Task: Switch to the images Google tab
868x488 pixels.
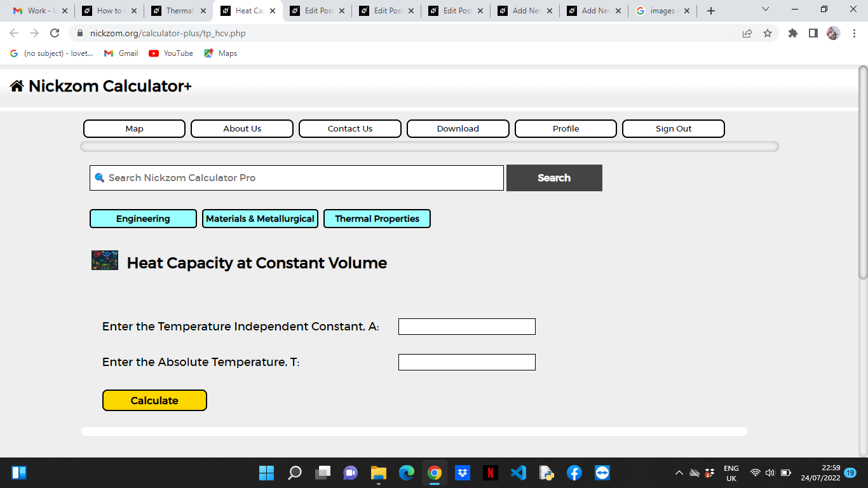Action: [x=663, y=11]
